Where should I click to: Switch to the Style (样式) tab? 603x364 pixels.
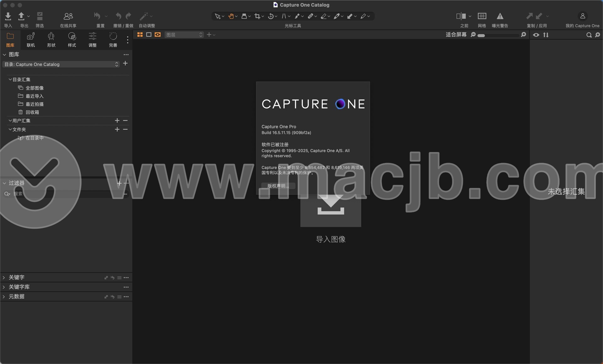72,40
